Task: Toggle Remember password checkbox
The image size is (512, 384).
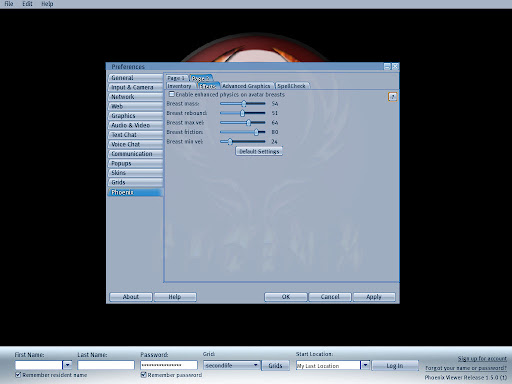Action: click(144, 375)
